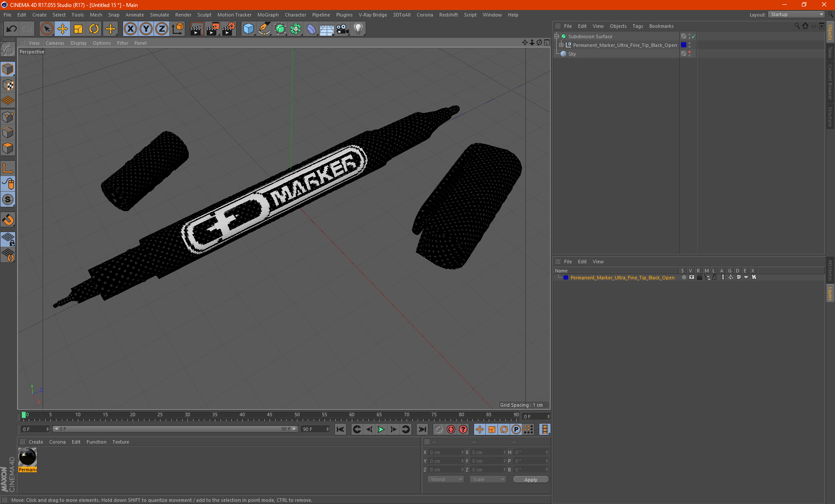Click the Object Manager search icon
Screen dimensions: 835x504
[x=797, y=26]
